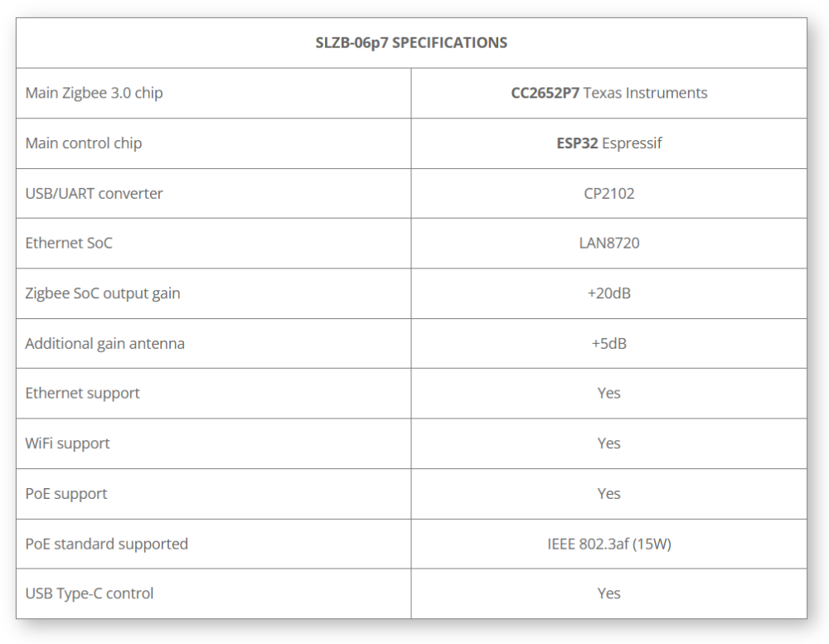This screenshot has height=644, width=829.
Task: Select the Ethernet SoC row label
Action: 69,243
